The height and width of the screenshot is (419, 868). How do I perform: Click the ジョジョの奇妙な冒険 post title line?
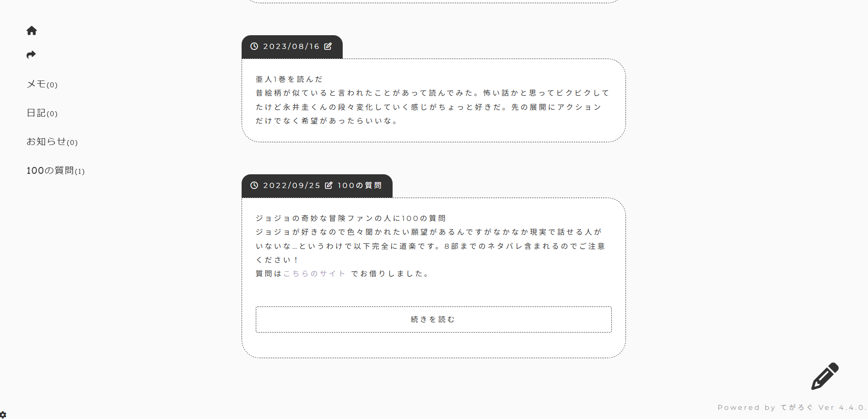tap(350, 218)
